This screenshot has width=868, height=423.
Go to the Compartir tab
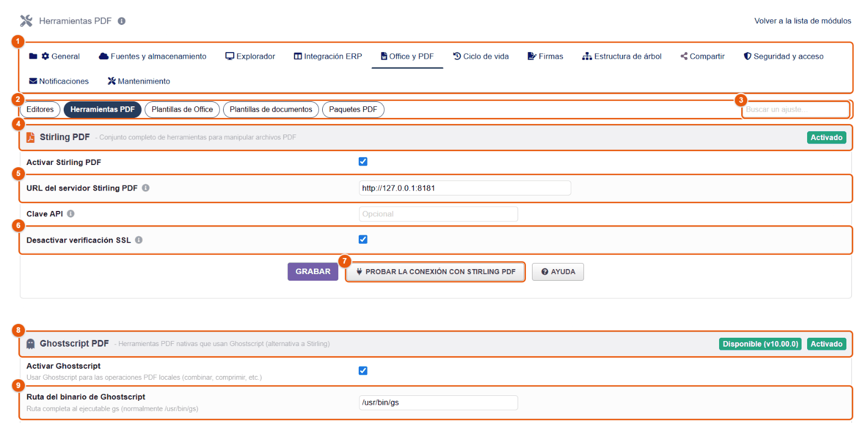[702, 56]
